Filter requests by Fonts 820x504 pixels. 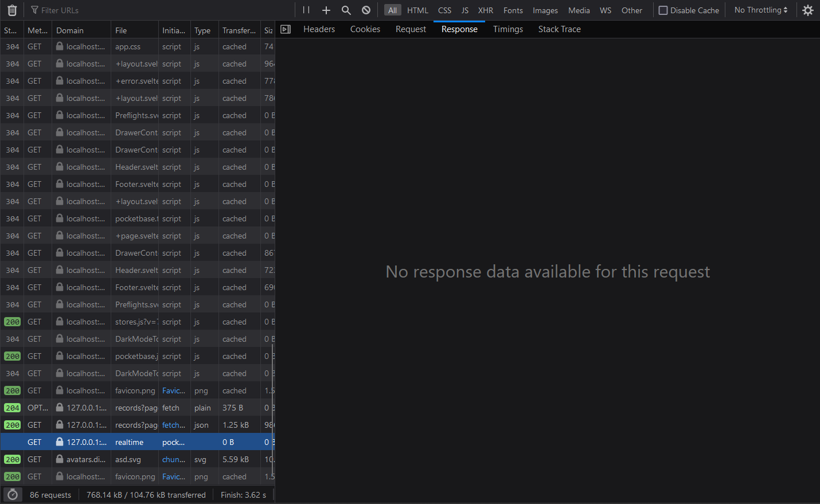pyautogui.click(x=513, y=10)
